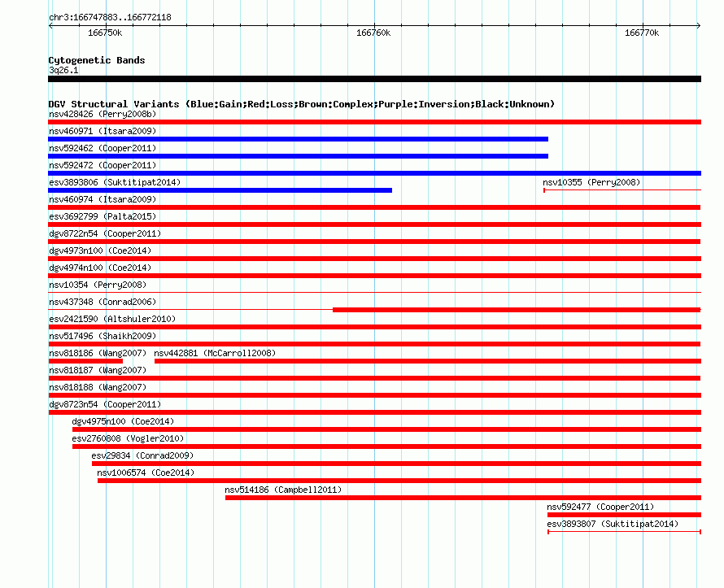724x588 pixels.
Task: Open the nsv818188 (Wang2007) entry
Action: [98, 387]
